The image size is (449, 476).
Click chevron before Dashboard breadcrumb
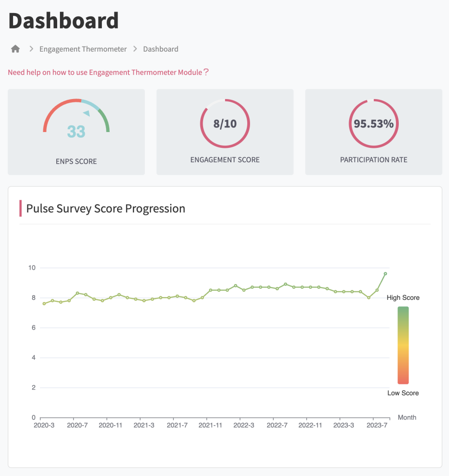click(x=135, y=49)
